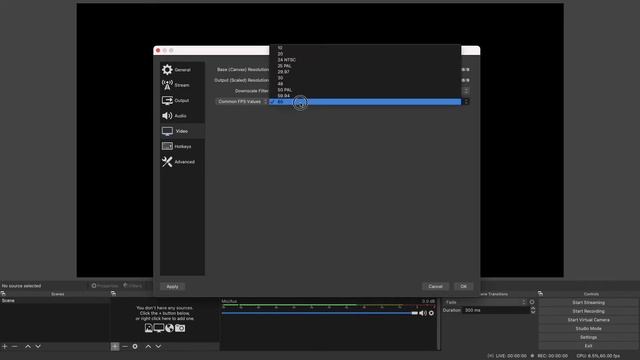Open Settings from the Controls dock

pos(588,338)
